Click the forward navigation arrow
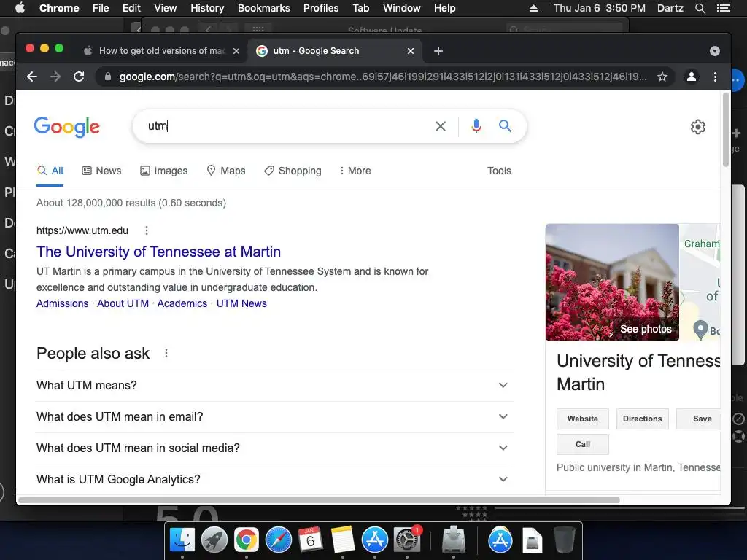 tap(55, 77)
